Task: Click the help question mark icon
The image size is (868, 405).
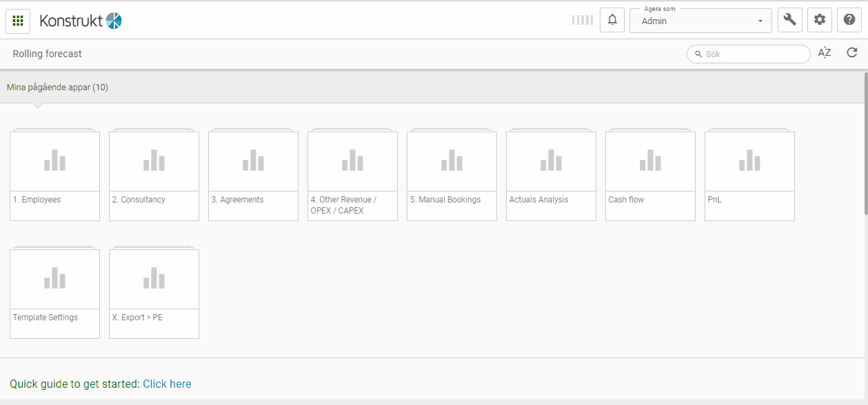Action: click(x=849, y=20)
